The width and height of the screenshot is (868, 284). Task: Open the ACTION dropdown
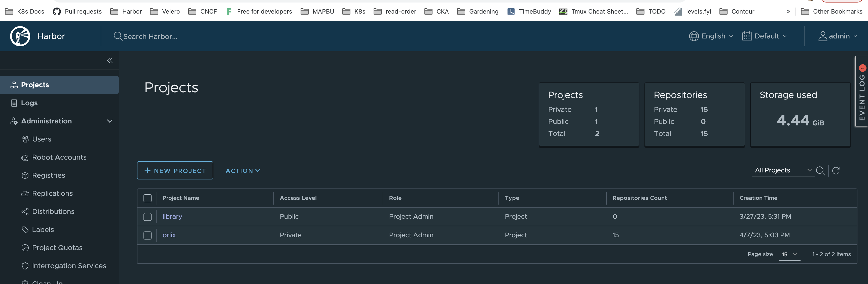coord(243,171)
